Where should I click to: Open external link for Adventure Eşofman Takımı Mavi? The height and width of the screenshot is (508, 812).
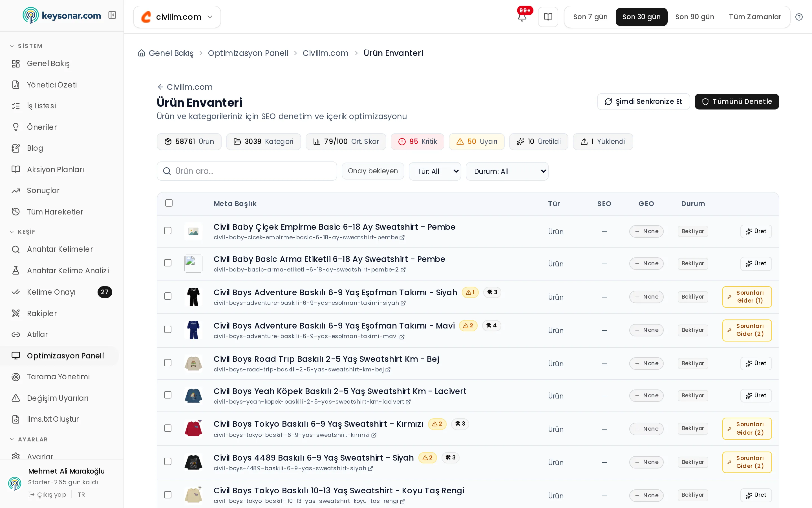pos(402,336)
